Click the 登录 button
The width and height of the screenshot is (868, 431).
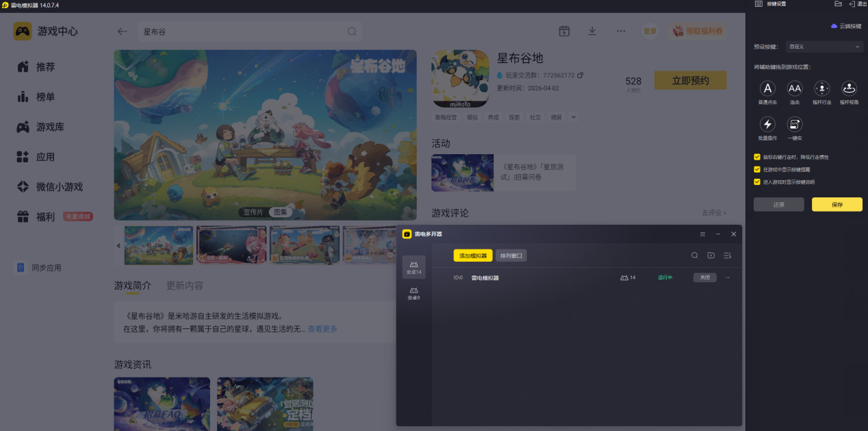650,31
